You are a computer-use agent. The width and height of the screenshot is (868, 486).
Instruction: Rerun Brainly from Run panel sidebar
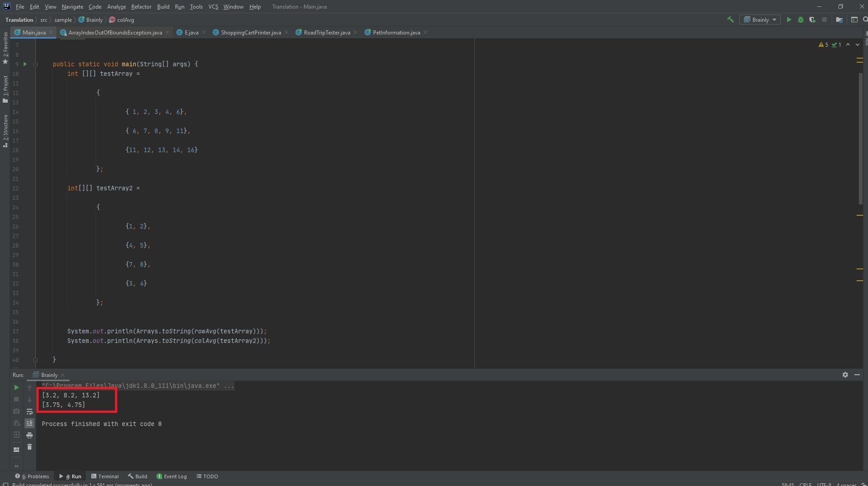16,387
